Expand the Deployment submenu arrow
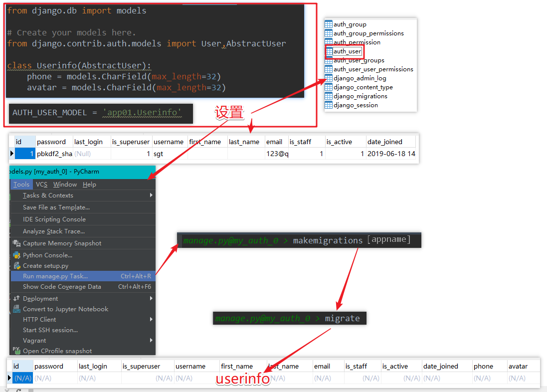Image resolution: width=547 pixels, height=392 pixels. 151,298
